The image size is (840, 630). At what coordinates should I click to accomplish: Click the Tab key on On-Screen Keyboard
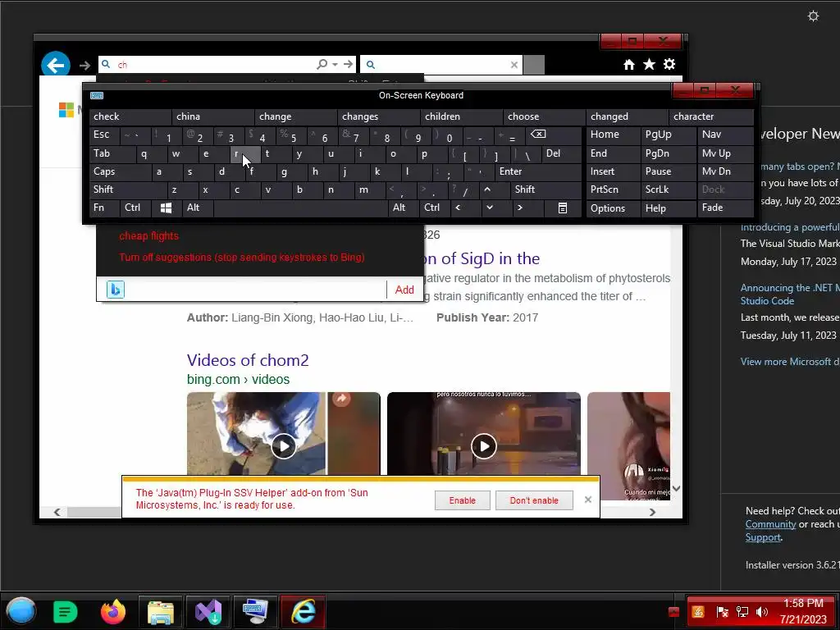click(112, 153)
